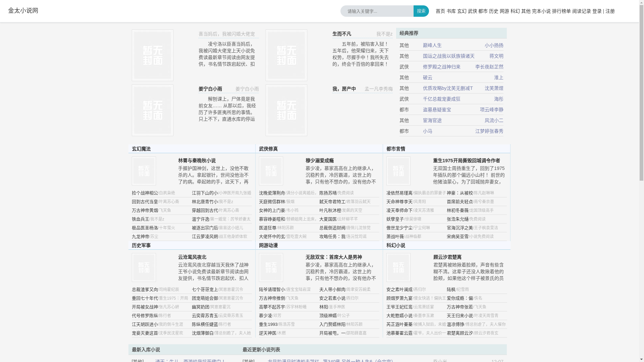The height and width of the screenshot is (362, 644).
Task: Open recommended novel 巅峰人生
Action: tap(432, 45)
